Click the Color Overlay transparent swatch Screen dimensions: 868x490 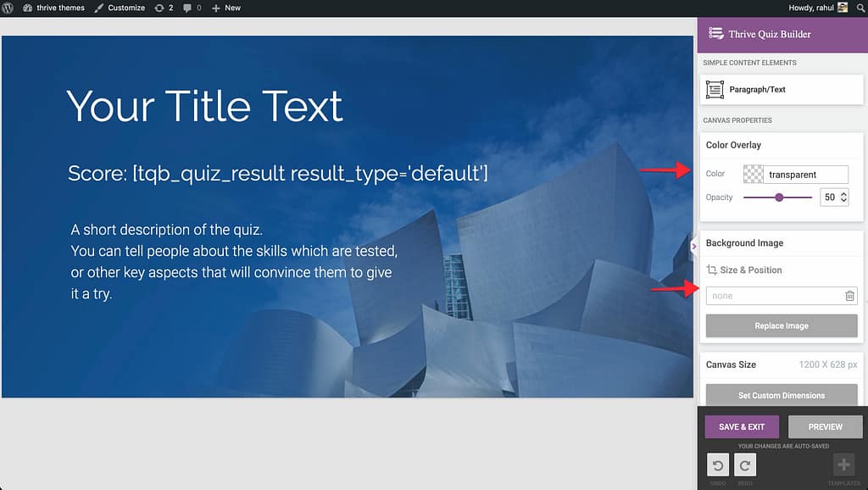(753, 175)
